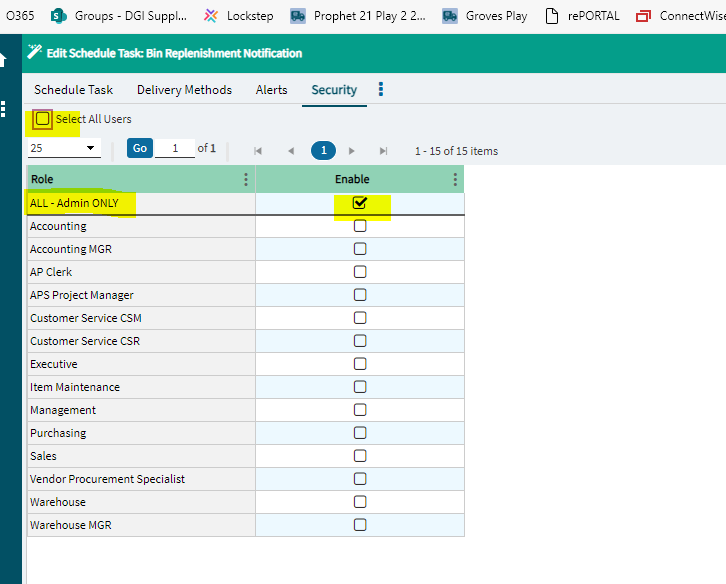Switch to the Delivery Methods tab
Viewport: 726px width, 584px height.
[x=184, y=90]
